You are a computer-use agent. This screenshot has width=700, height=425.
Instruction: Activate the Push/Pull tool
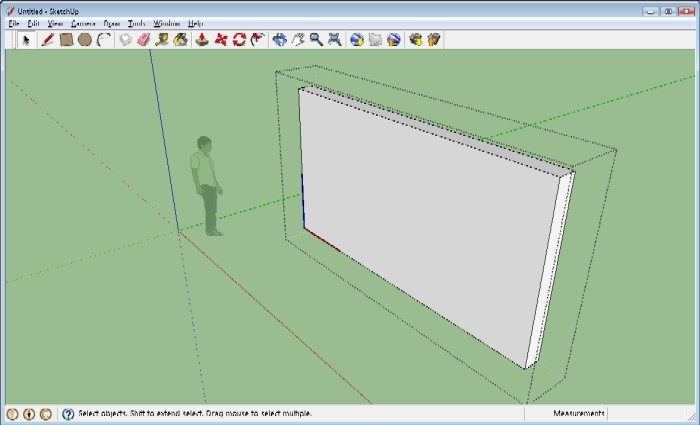[202, 40]
